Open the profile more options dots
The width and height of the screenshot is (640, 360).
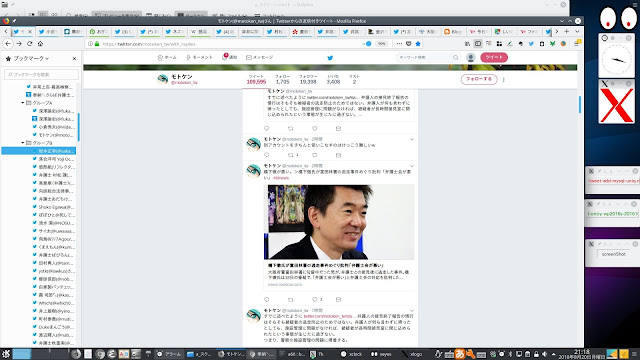pos(504,80)
